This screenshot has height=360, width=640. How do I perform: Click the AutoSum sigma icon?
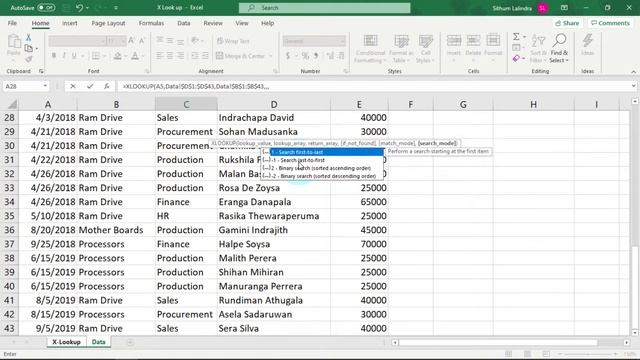(x=516, y=37)
